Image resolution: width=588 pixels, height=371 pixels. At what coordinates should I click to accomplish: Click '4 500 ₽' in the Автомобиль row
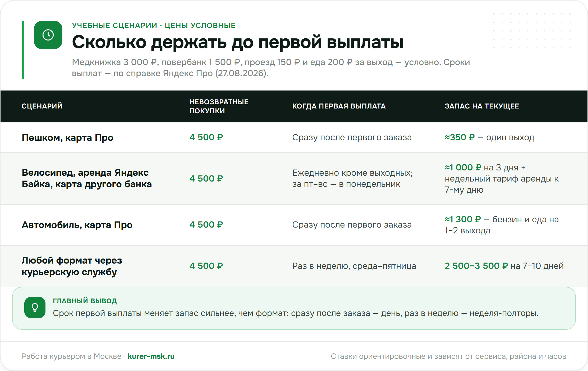coord(206,225)
